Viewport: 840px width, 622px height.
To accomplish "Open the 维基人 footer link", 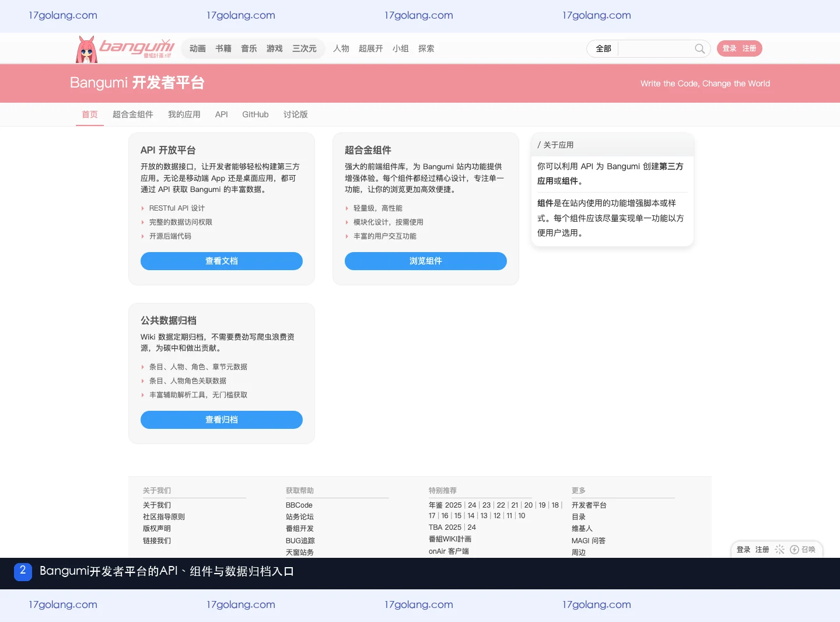I will pyautogui.click(x=582, y=529).
